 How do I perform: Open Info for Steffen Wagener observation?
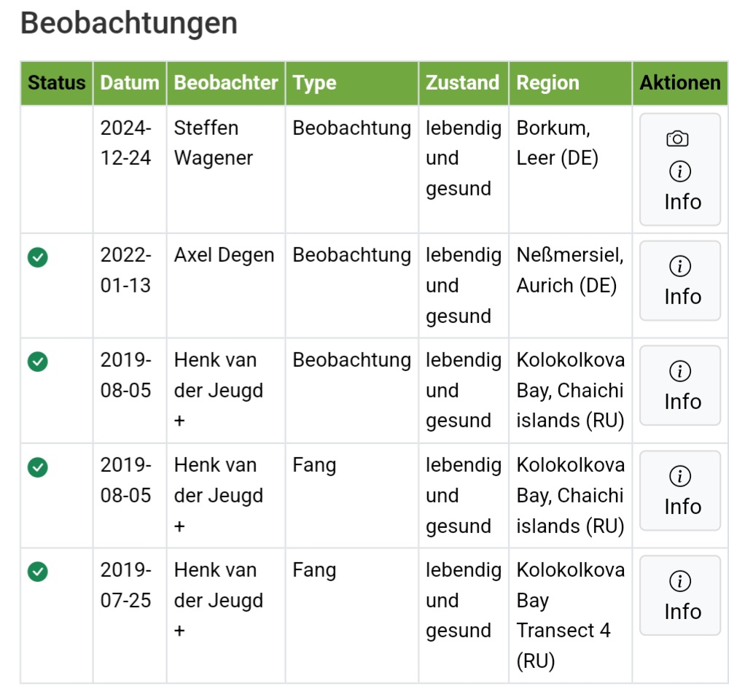[680, 187]
